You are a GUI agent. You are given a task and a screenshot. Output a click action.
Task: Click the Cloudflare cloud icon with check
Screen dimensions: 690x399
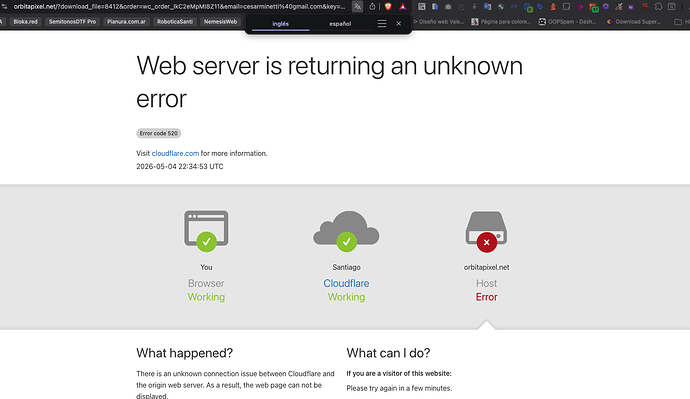click(x=346, y=231)
